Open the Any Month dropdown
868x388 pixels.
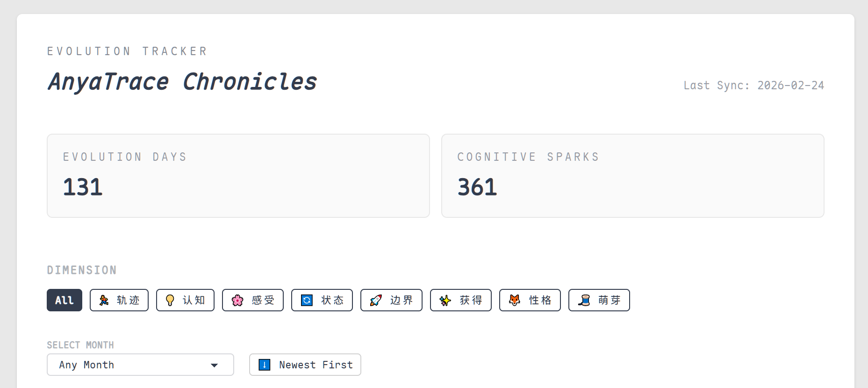[x=140, y=365]
